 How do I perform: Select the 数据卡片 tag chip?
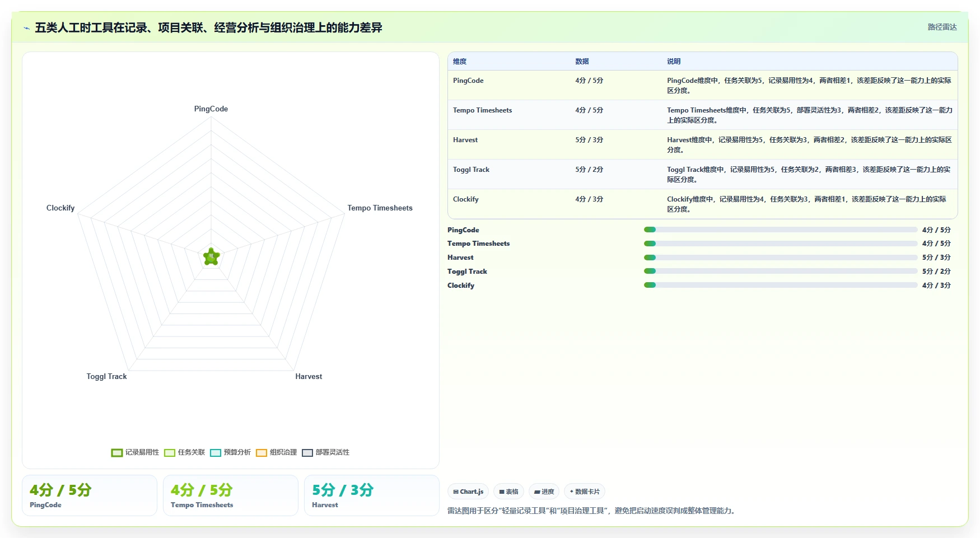tap(585, 492)
